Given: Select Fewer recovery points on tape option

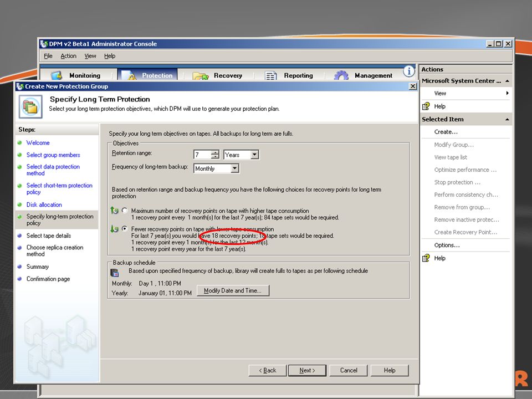Looking at the screenshot, I should [x=125, y=229].
